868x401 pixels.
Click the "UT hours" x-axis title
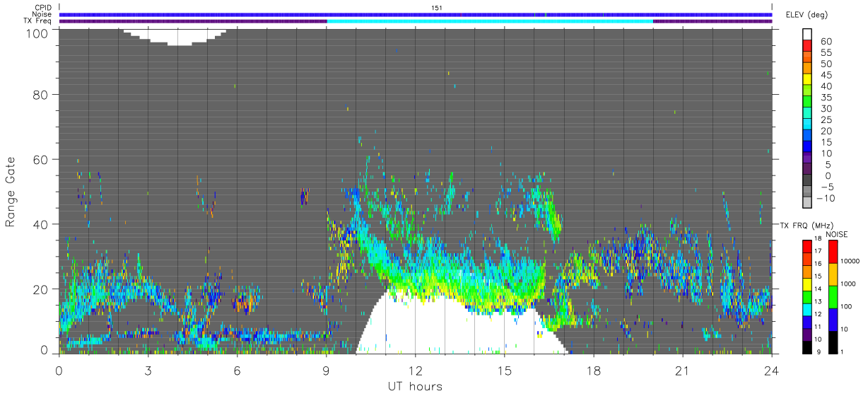click(414, 387)
